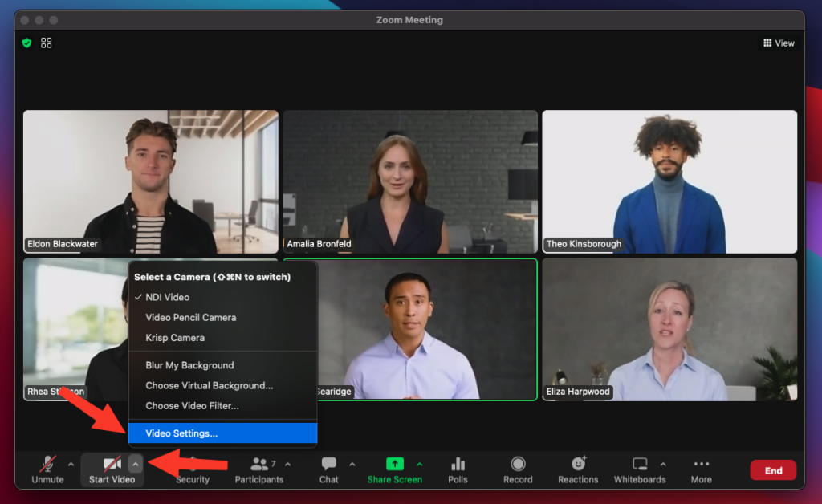The height and width of the screenshot is (504, 822).
Task: Close the Zoom Meeting window
Action: click(x=25, y=20)
